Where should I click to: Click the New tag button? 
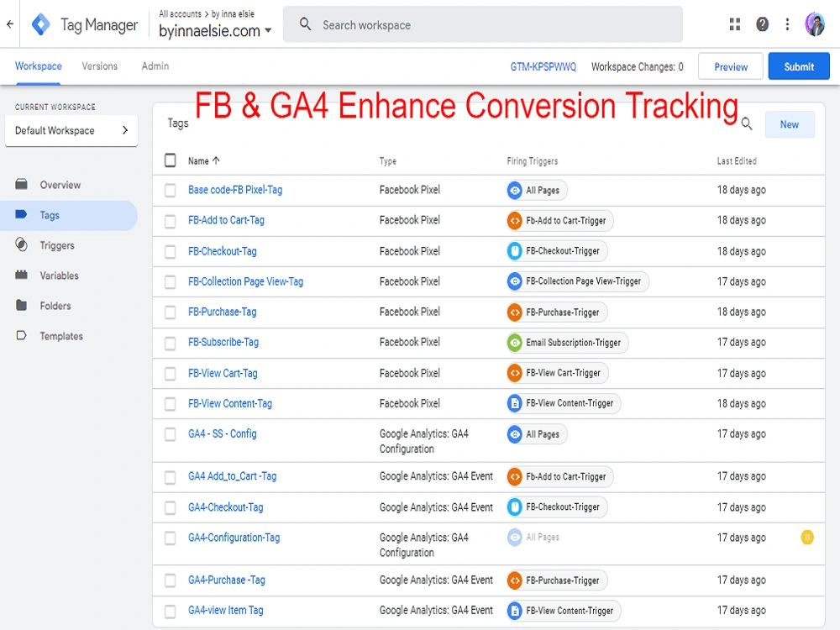789,124
